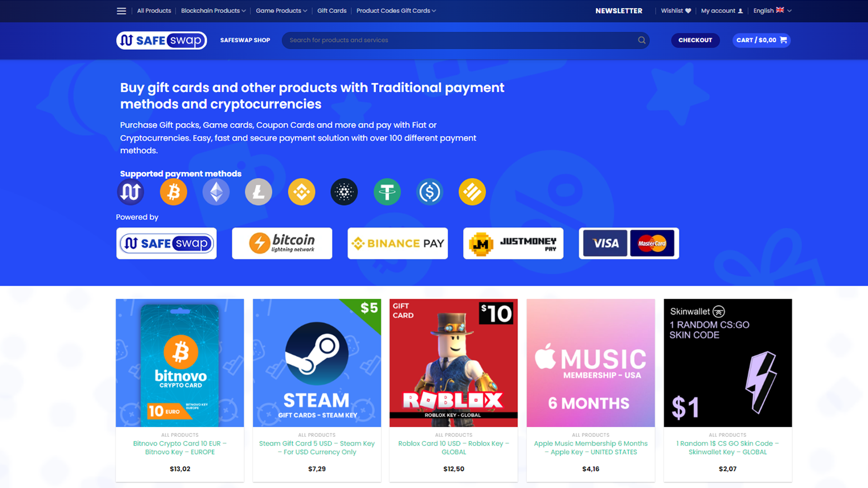Open the Roblox Card 10 USD thumbnail
Image resolution: width=868 pixels, height=488 pixels.
coord(453,363)
